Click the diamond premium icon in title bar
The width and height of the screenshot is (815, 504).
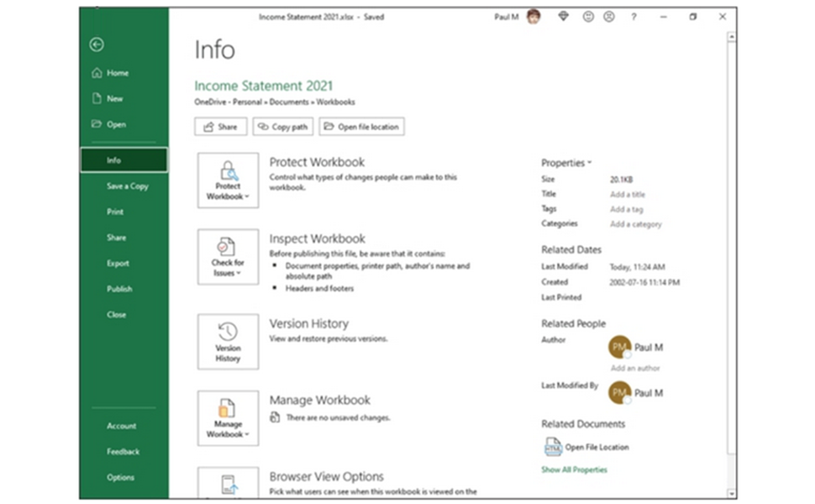coord(563,17)
